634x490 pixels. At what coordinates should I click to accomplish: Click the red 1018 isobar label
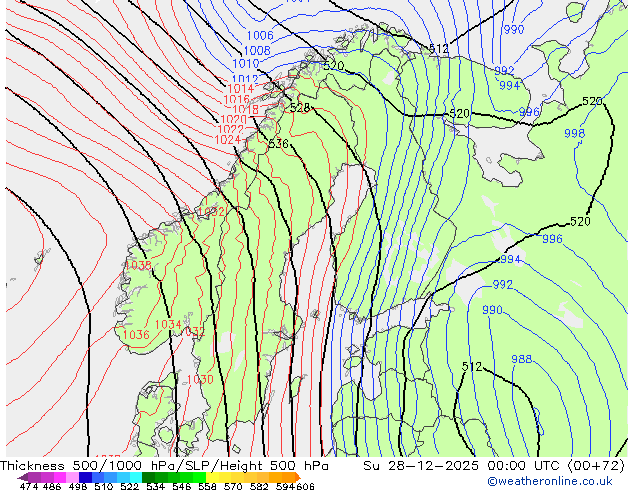tap(246, 109)
